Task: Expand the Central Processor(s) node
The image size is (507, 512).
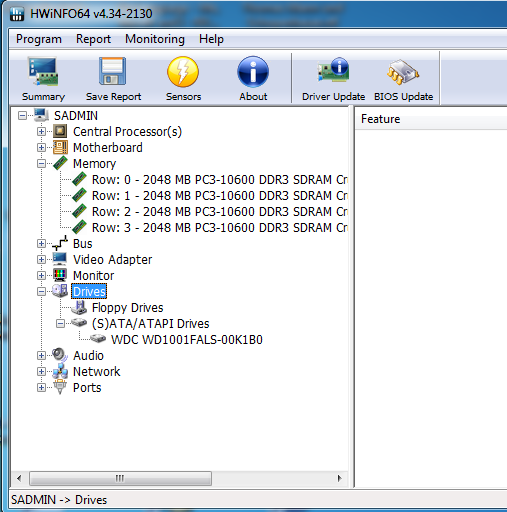Action: (41, 132)
